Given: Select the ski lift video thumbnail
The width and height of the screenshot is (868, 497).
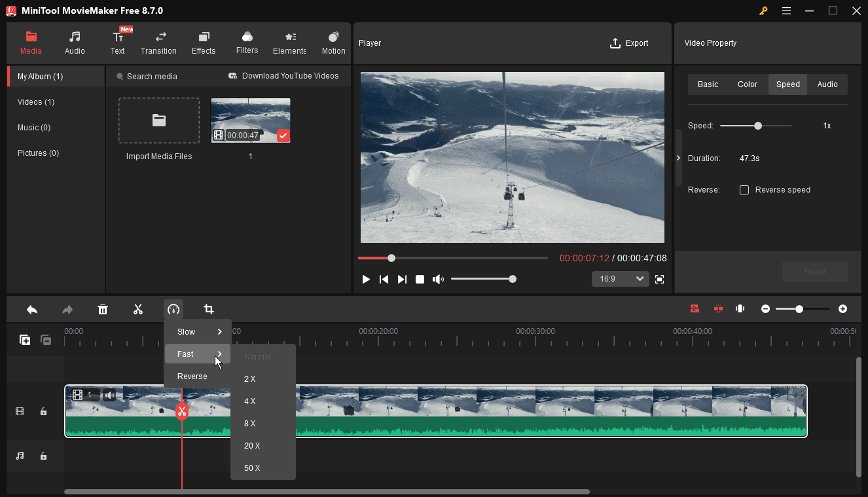Looking at the screenshot, I should tap(251, 120).
